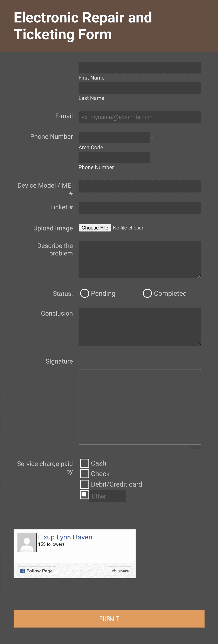Open the Fixup Lynn Haven page link
This screenshot has width=218, height=644.
[x=65, y=537]
